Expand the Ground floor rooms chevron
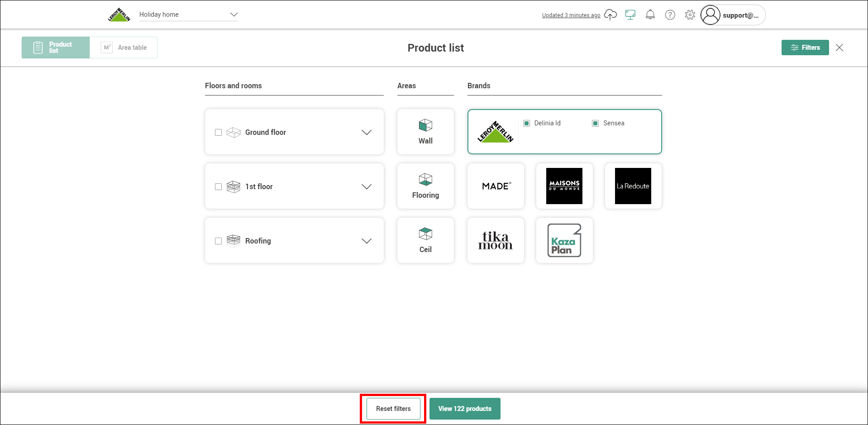This screenshot has width=868, height=425. click(x=367, y=132)
